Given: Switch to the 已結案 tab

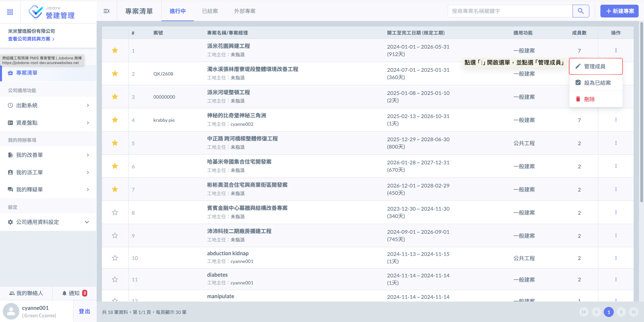Looking at the screenshot, I should [210, 11].
